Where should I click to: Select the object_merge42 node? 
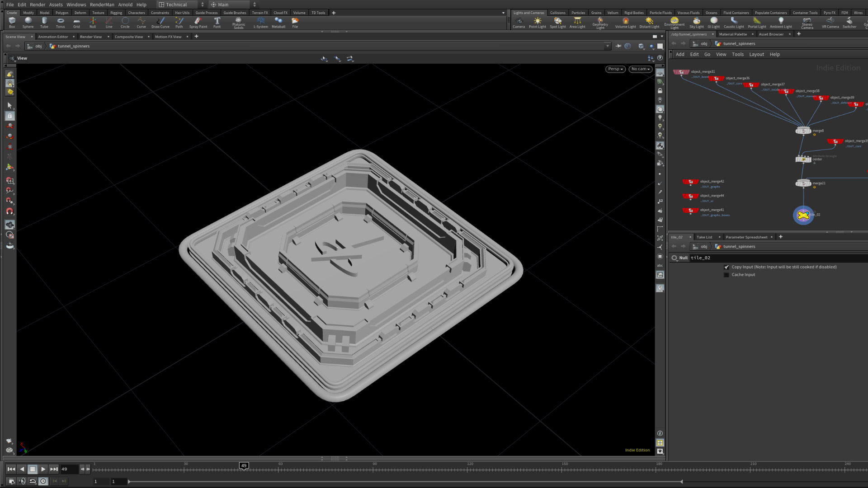(x=690, y=182)
